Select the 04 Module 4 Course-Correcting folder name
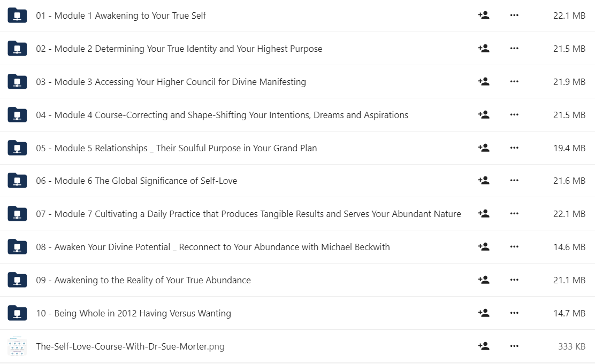The width and height of the screenshot is (595, 364). tap(222, 115)
